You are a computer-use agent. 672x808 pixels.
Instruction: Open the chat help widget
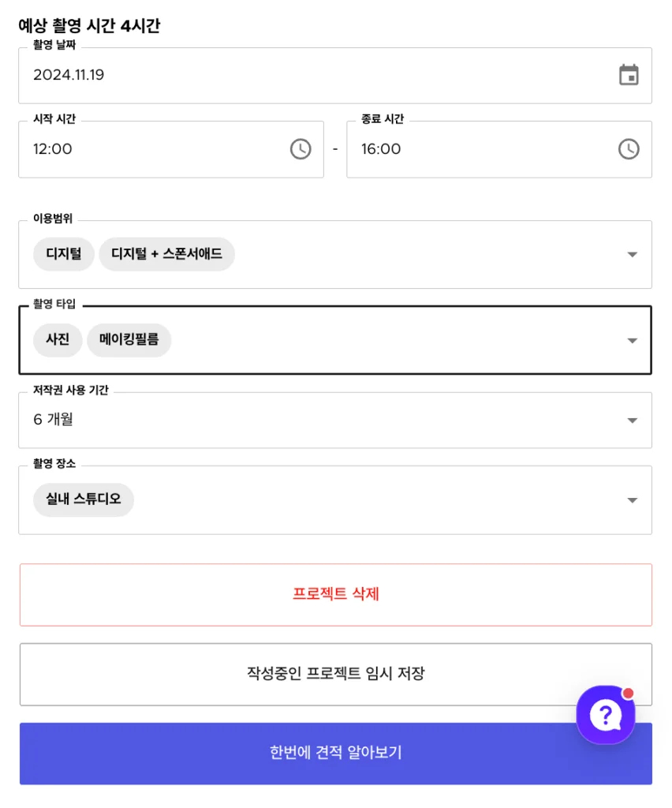605,713
